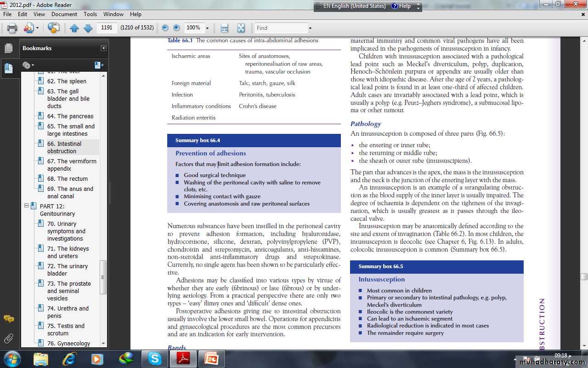The image size is (588, 368).
Task: Go to next page with down arrow
Action: 88,28
